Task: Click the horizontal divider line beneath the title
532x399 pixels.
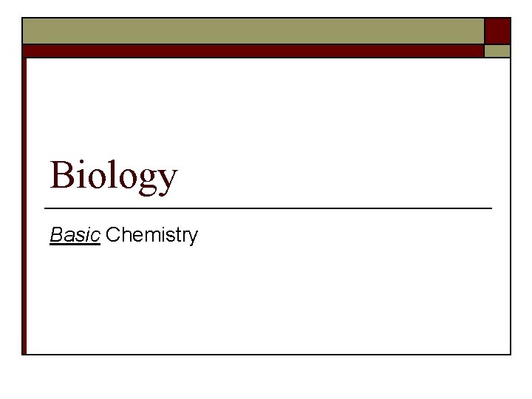Action: point(270,208)
